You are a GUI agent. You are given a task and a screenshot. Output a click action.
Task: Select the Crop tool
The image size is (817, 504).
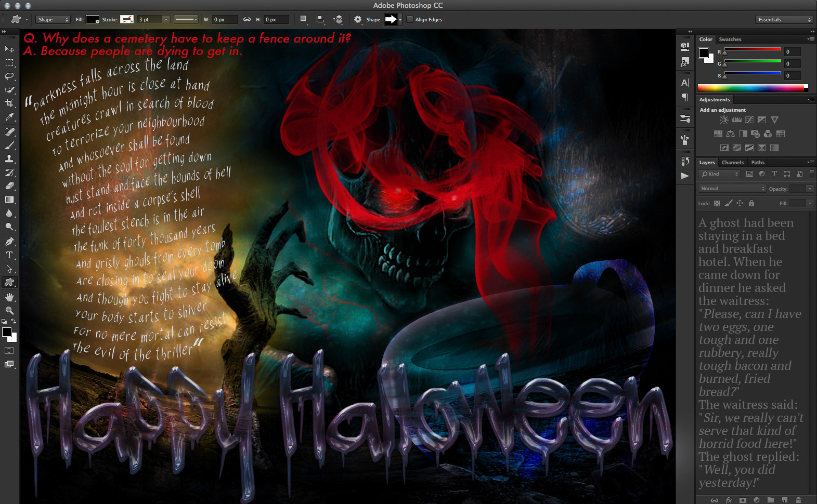[9, 103]
